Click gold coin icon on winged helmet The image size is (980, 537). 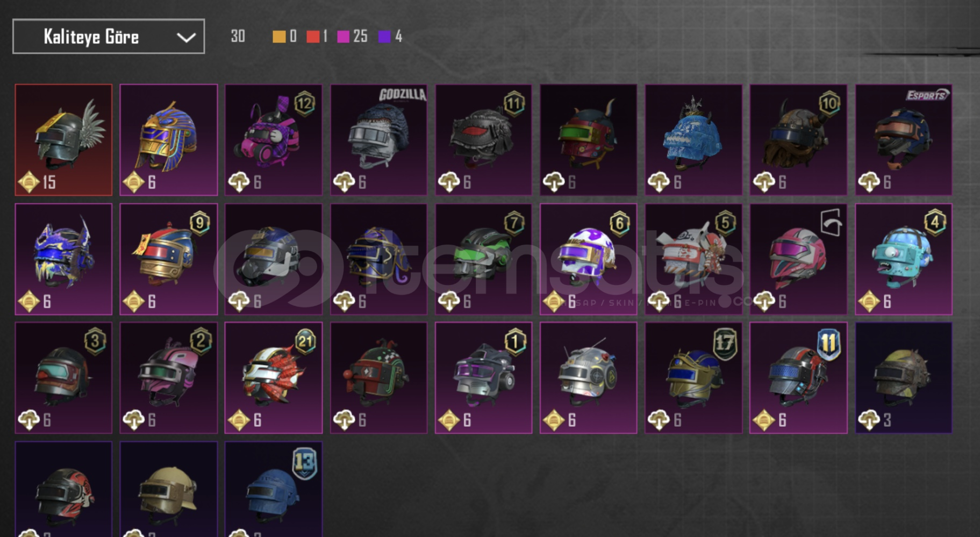tap(28, 182)
